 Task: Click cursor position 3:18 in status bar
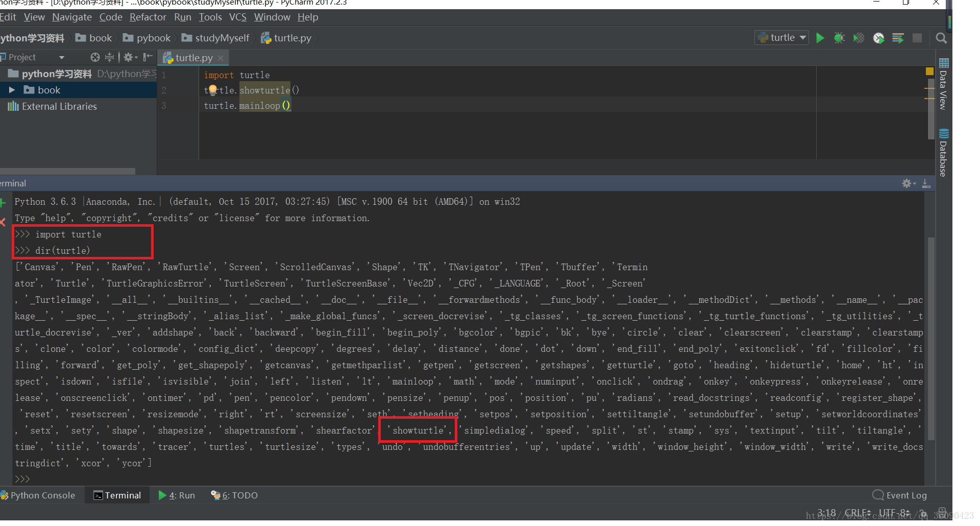[x=826, y=513]
